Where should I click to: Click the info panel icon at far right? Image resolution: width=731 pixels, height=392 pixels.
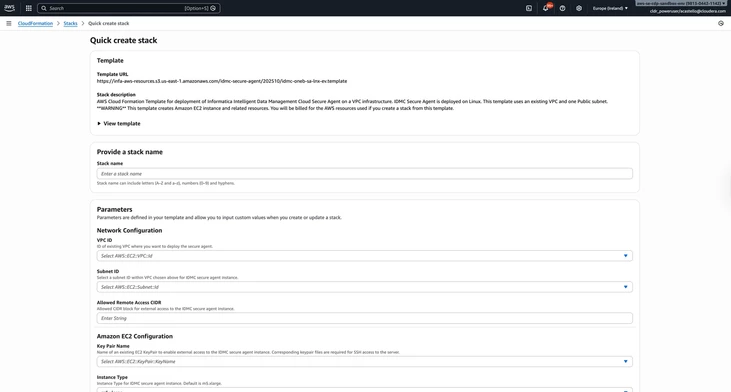tap(721, 23)
